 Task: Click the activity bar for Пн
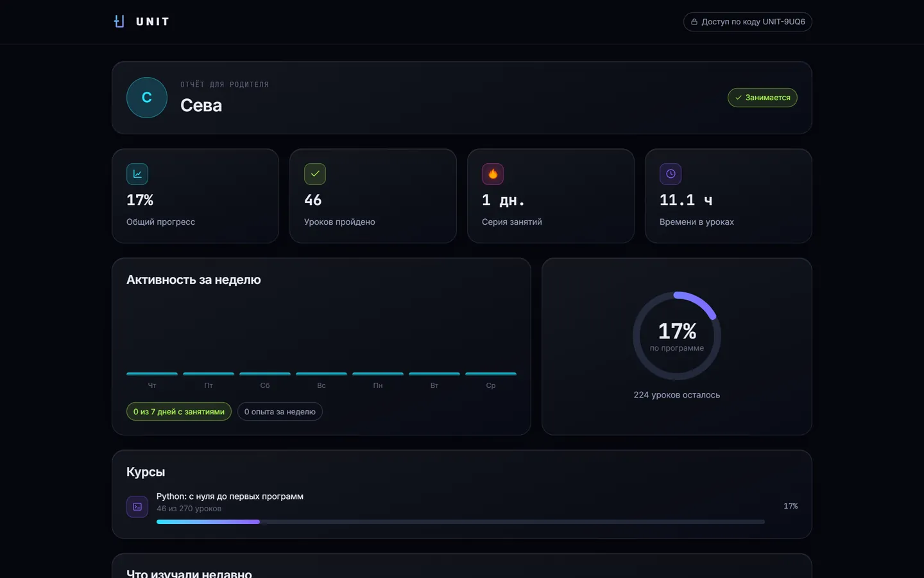pos(378,374)
